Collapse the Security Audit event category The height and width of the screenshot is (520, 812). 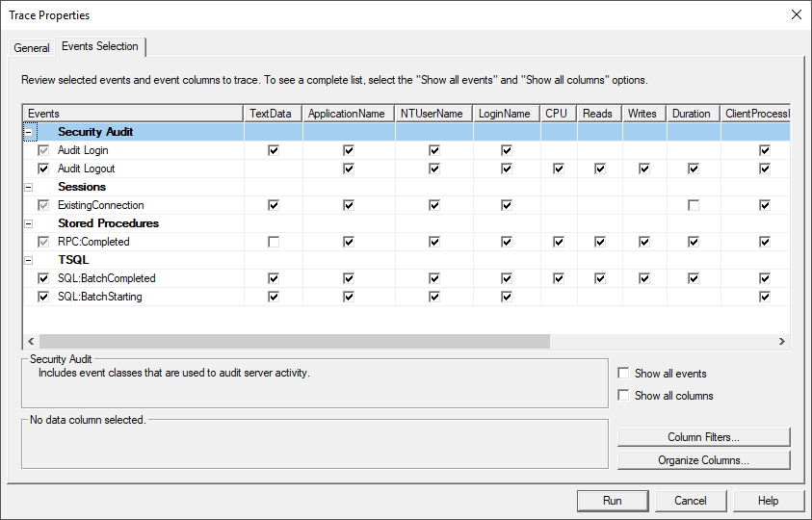[x=28, y=132]
